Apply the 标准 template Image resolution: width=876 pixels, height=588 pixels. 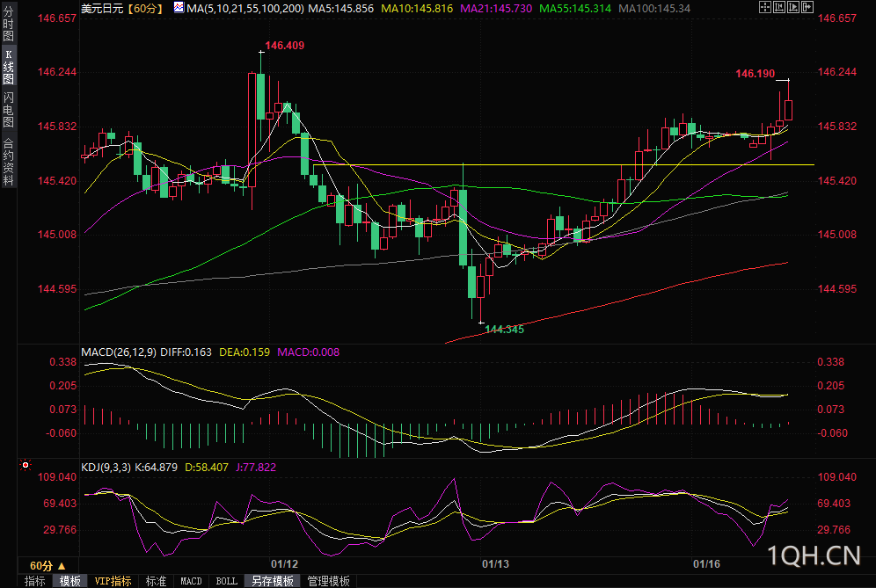[x=156, y=581]
